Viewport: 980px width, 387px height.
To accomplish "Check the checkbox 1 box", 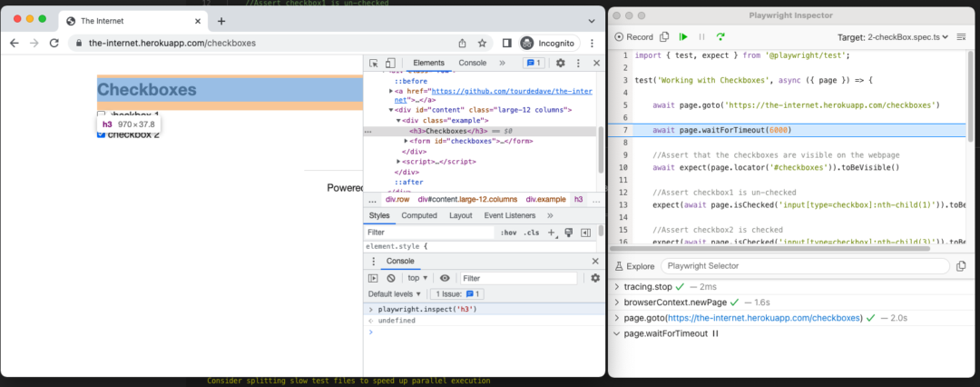I will (x=102, y=115).
